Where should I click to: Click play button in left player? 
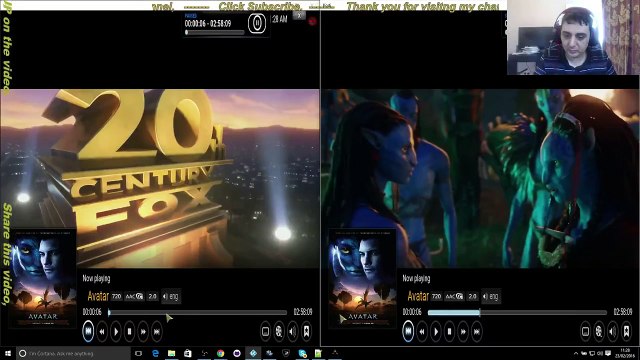pyautogui.click(x=116, y=332)
